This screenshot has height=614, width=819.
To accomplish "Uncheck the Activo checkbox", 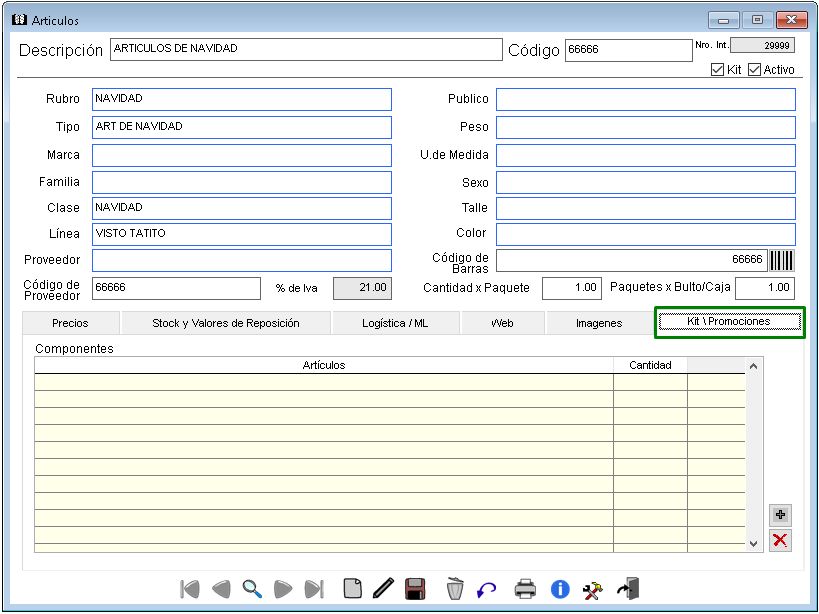I will tap(755, 70).
